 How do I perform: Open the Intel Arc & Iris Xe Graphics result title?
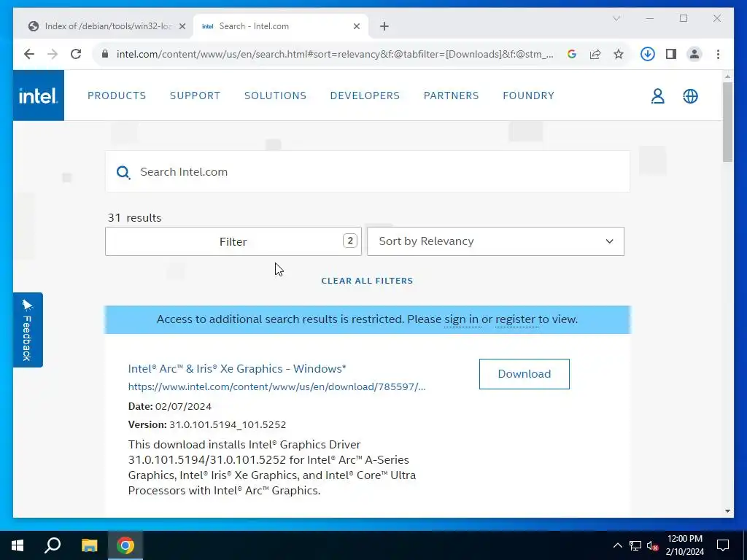[237, 369]
